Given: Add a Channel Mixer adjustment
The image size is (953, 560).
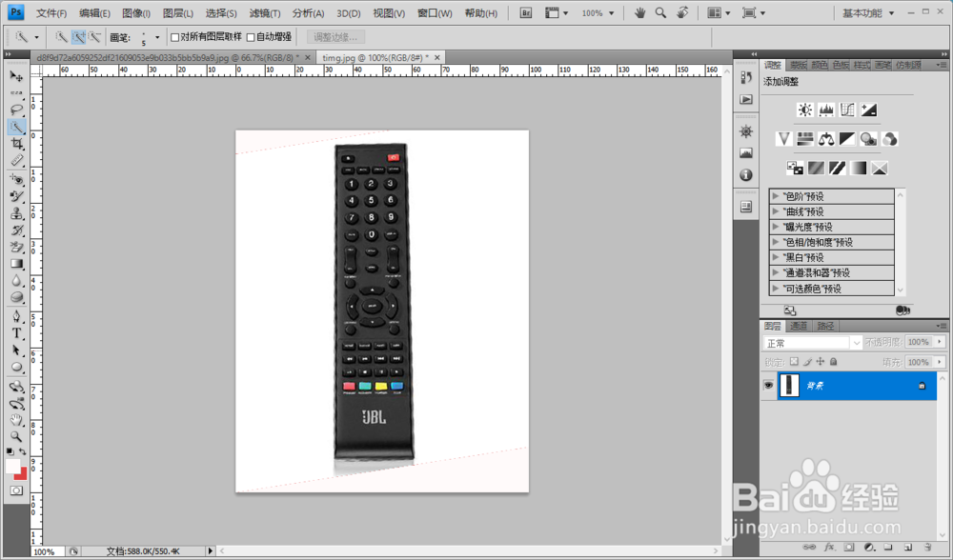Looking at the screenshot, I should [x=890, y=139].
